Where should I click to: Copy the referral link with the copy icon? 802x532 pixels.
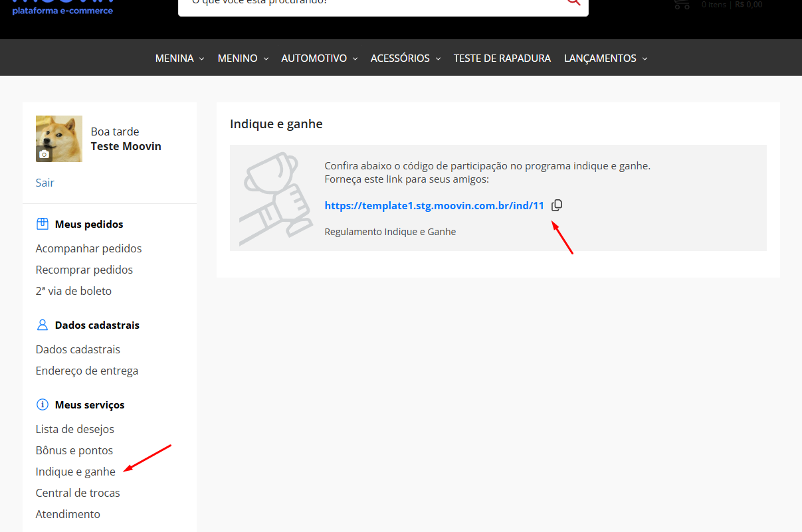tap(557, 205)
